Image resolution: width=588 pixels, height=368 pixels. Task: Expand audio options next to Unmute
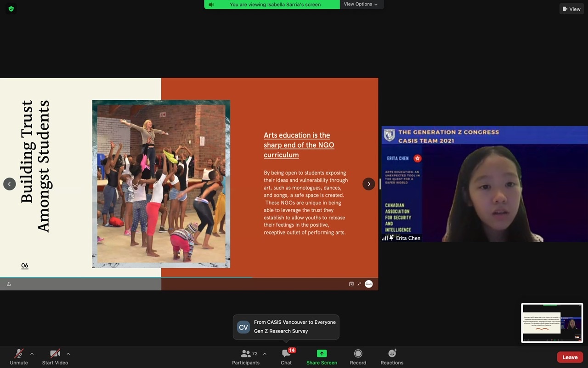pyautogui.click(x=32, y=354)
